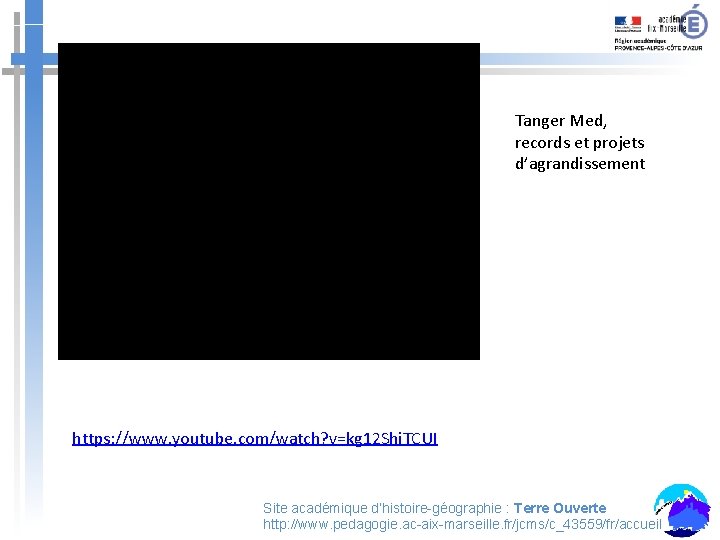Click the French flag emblem in header

628,23
